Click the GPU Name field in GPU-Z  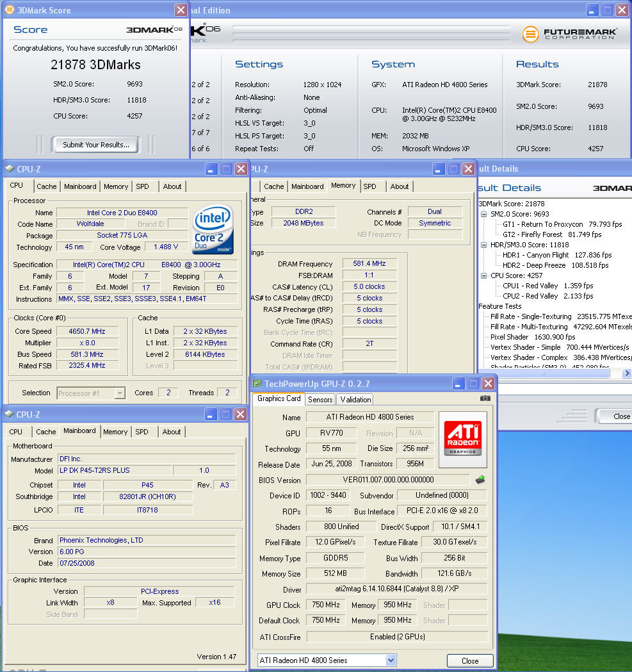point(369,417)
